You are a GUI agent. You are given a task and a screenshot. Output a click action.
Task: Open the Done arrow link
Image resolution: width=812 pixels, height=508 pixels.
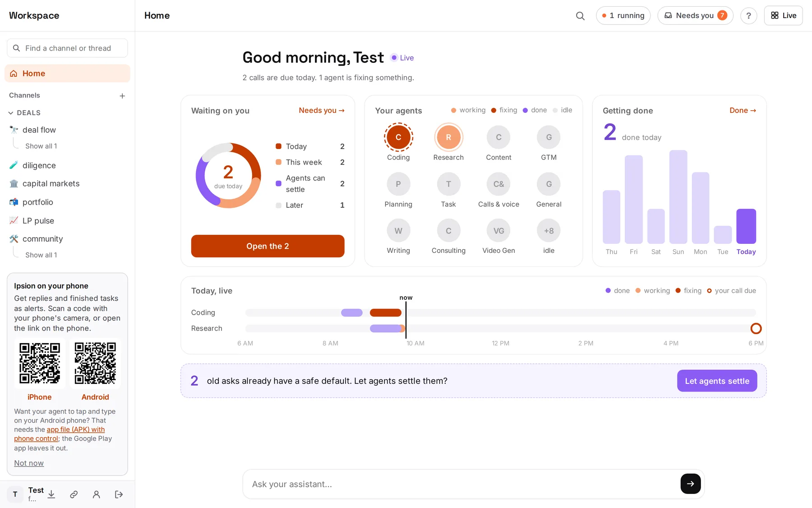click(x=743, y=111)
